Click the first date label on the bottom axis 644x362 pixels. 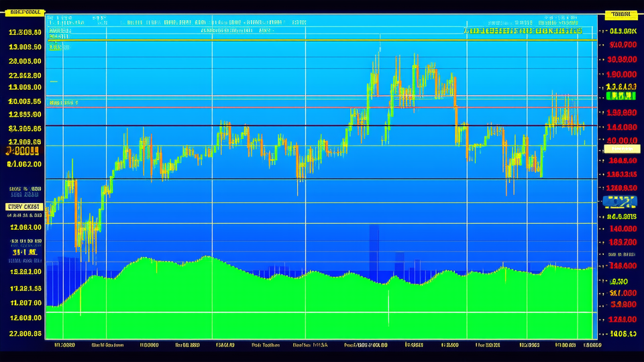click(64, 345)
